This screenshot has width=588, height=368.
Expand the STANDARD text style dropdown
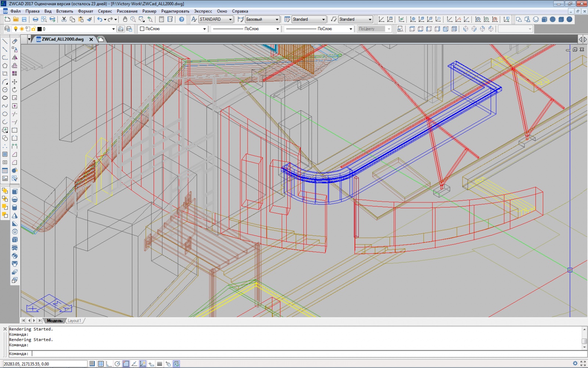tap(230, 20)
